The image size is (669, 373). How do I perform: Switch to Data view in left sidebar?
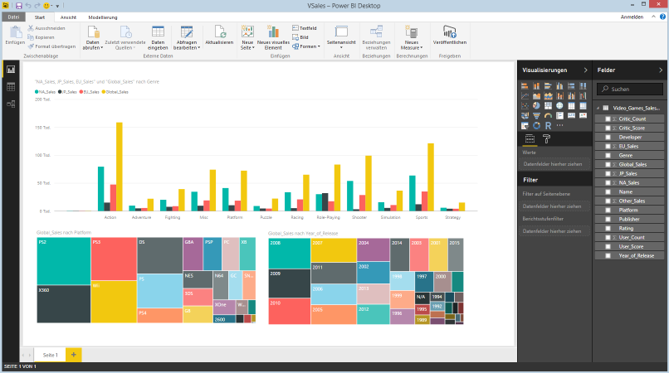point(11,87)
